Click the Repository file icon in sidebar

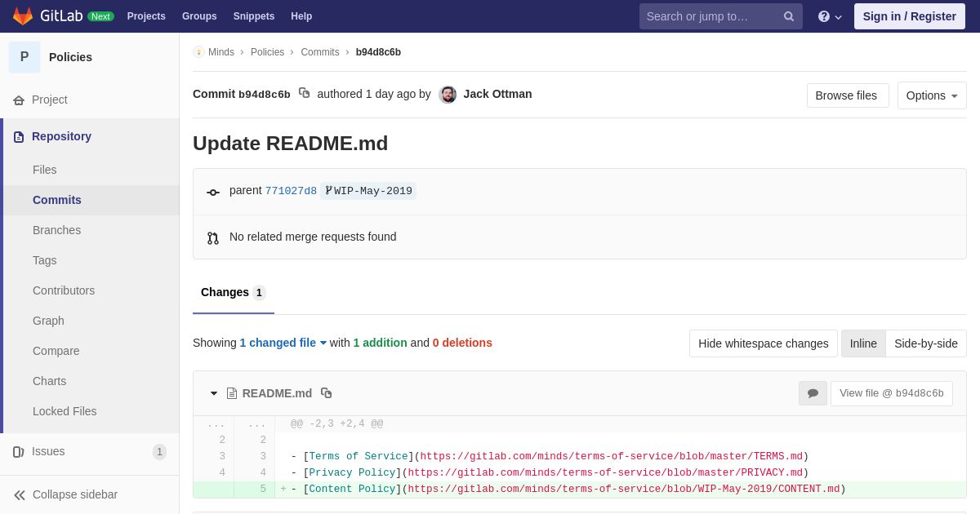pos(19,137)
